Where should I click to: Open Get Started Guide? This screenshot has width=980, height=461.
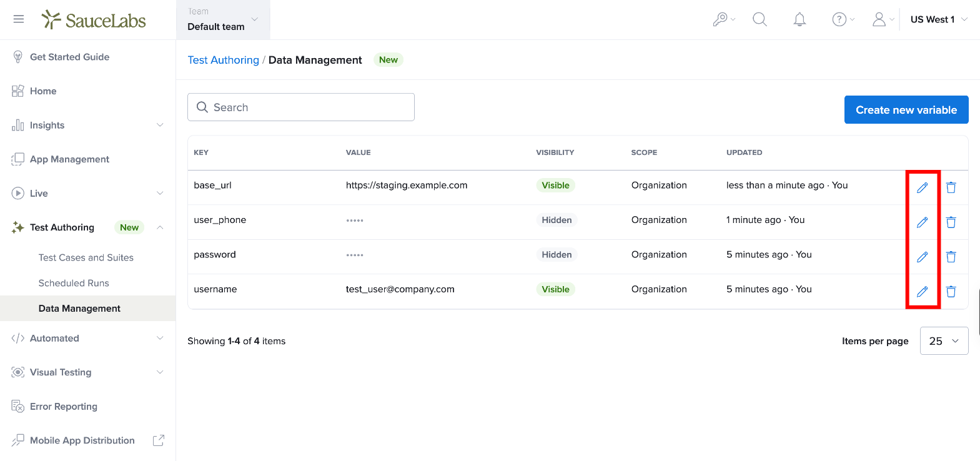coord(69,57)
